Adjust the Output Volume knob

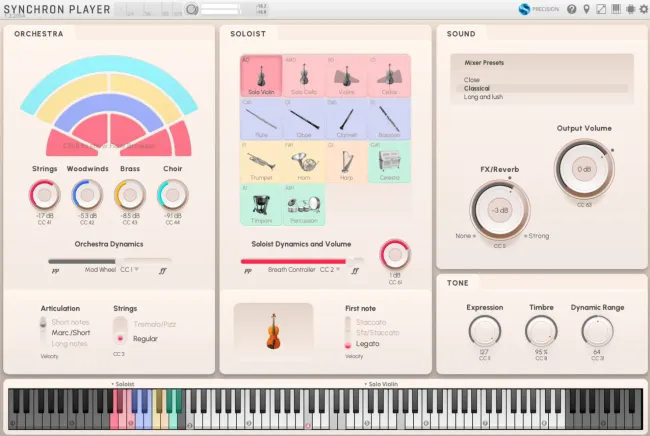click(x=584, y=169)
